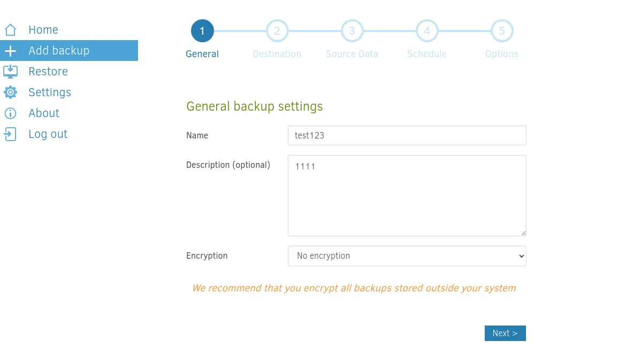The width and height of the screenshot is (626, 364).
Task: Go to step 4 Schedule circle
Action: pyautogui.click(x=427, y=30)
